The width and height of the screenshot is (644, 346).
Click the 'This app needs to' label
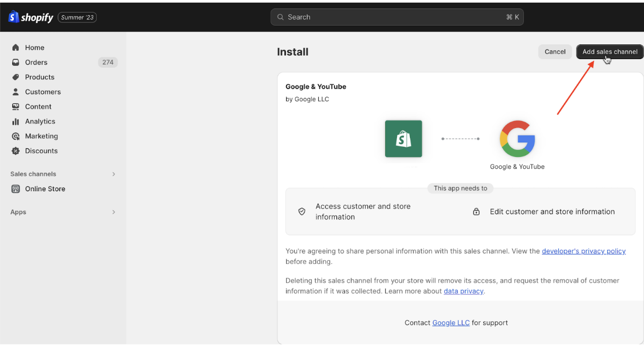(461, 189)
